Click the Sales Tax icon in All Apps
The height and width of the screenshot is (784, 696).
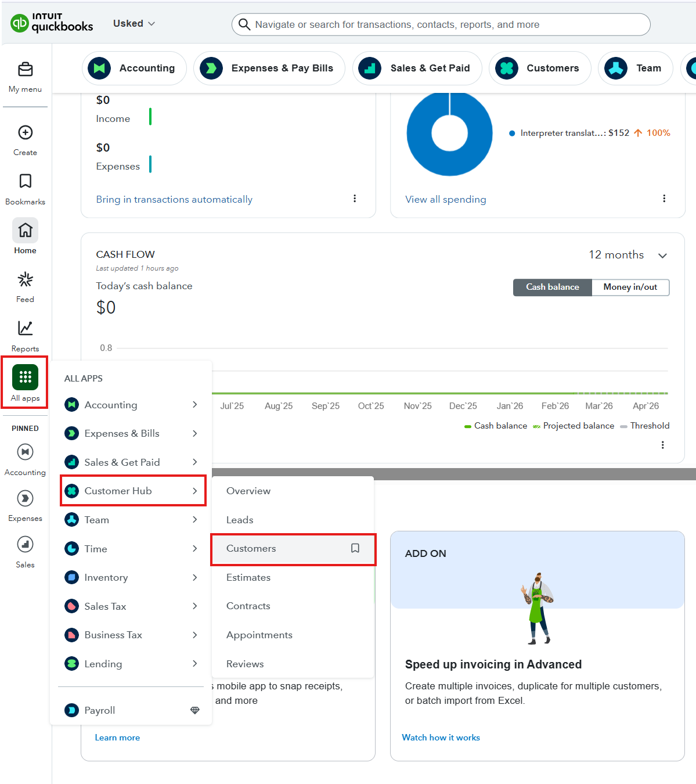point(72,606)
